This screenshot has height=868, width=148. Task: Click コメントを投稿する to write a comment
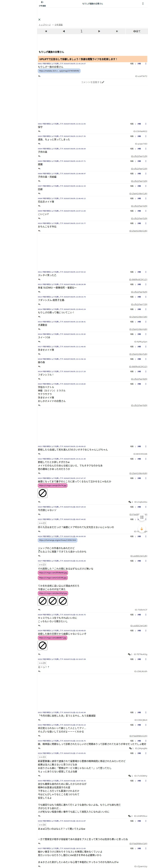pos(92,82)
